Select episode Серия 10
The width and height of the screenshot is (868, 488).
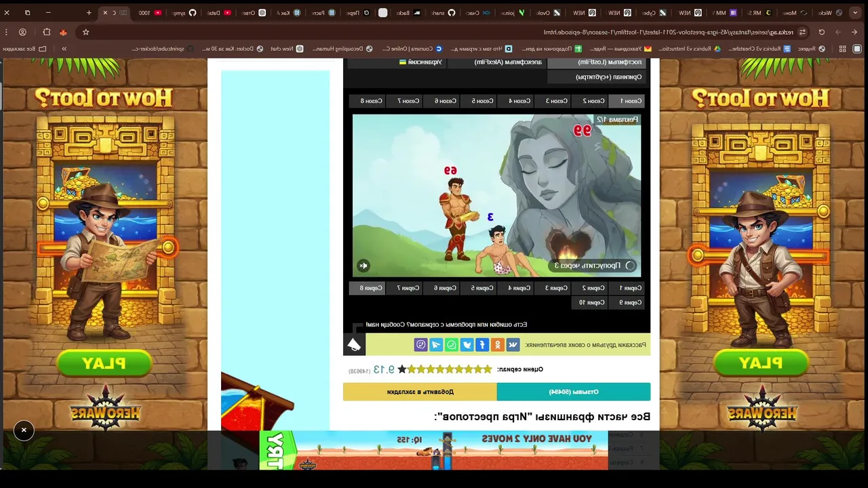[588, 303]
